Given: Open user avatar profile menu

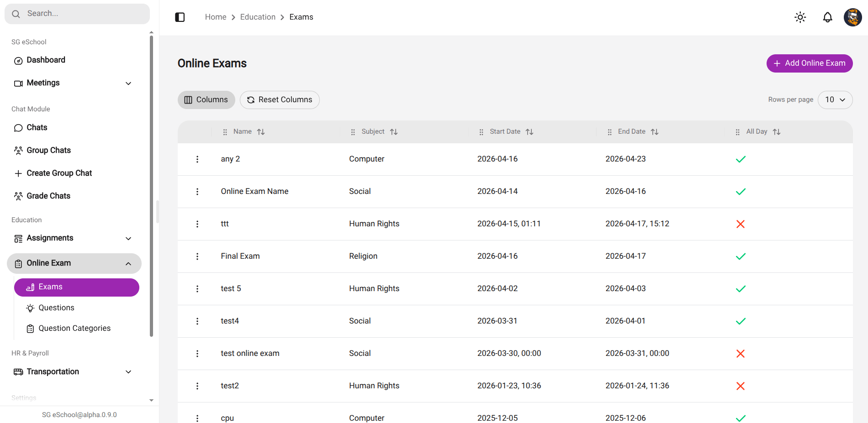Looking at the screenshot, I should [853, 17].
